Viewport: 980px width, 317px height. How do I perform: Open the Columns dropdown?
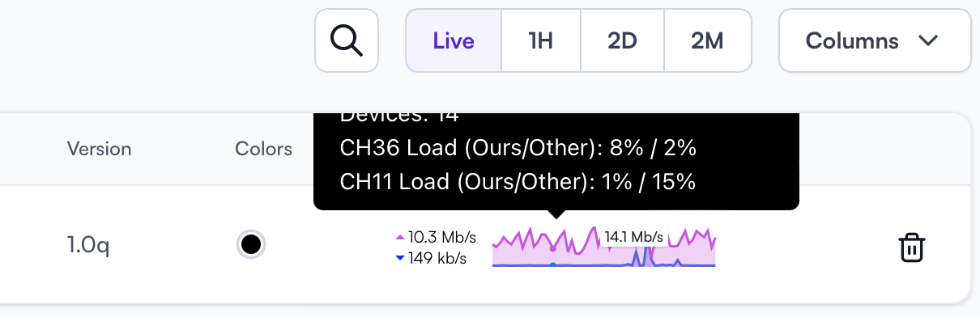tap(875, 40)
